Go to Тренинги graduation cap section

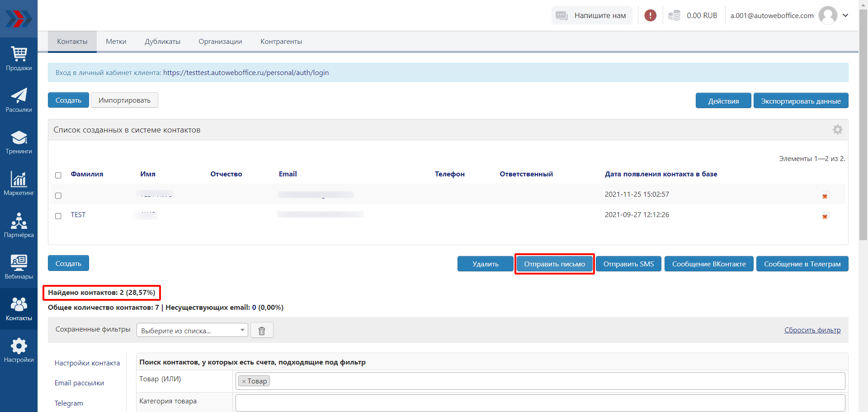(x=19, y=142)
